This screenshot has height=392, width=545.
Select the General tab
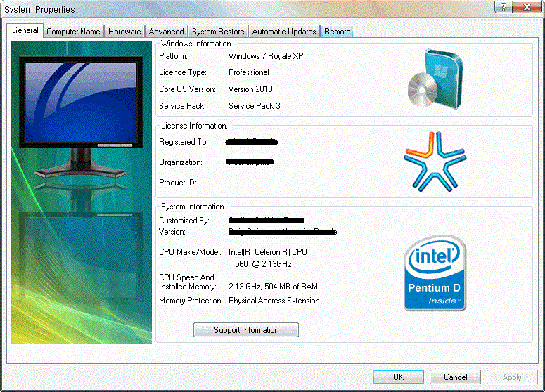(x=25, y=30)
